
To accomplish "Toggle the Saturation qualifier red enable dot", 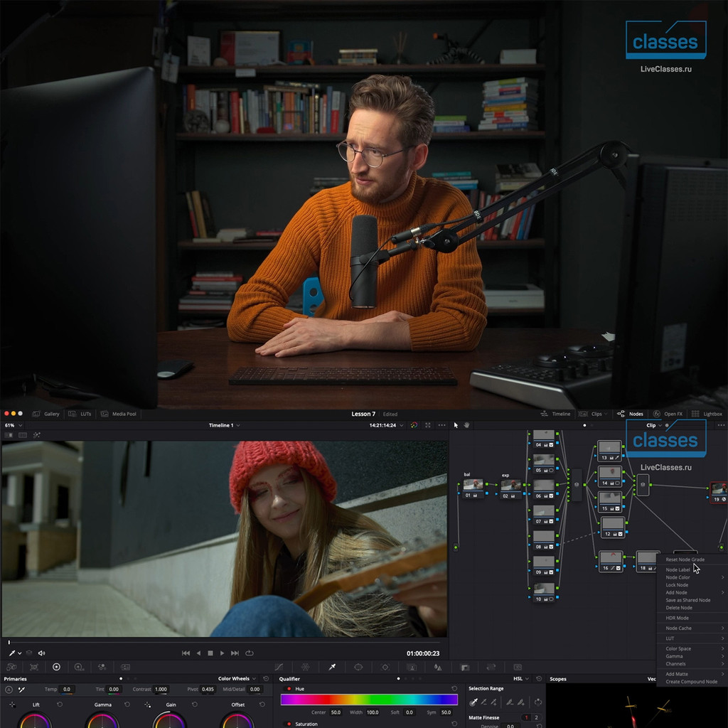I will 289,724.
